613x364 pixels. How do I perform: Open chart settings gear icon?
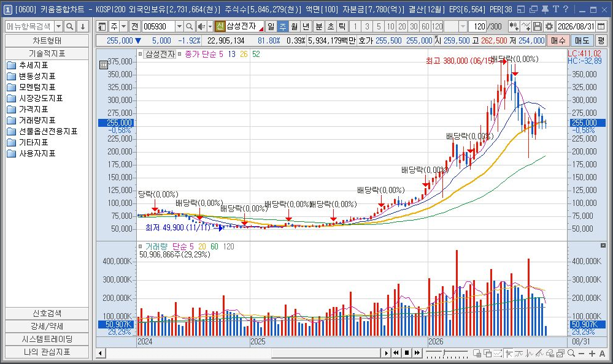click(x=549, y=26)
